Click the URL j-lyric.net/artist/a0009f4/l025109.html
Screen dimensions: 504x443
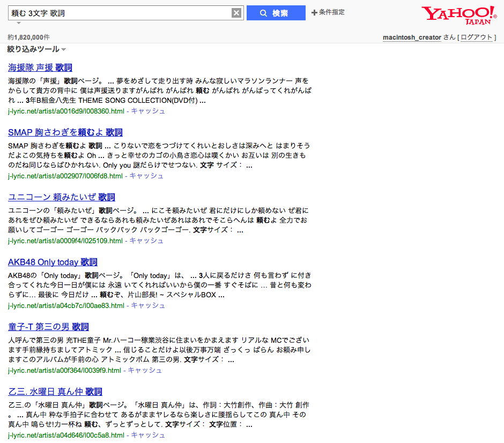pyautogui.click(x=65, y=241)
